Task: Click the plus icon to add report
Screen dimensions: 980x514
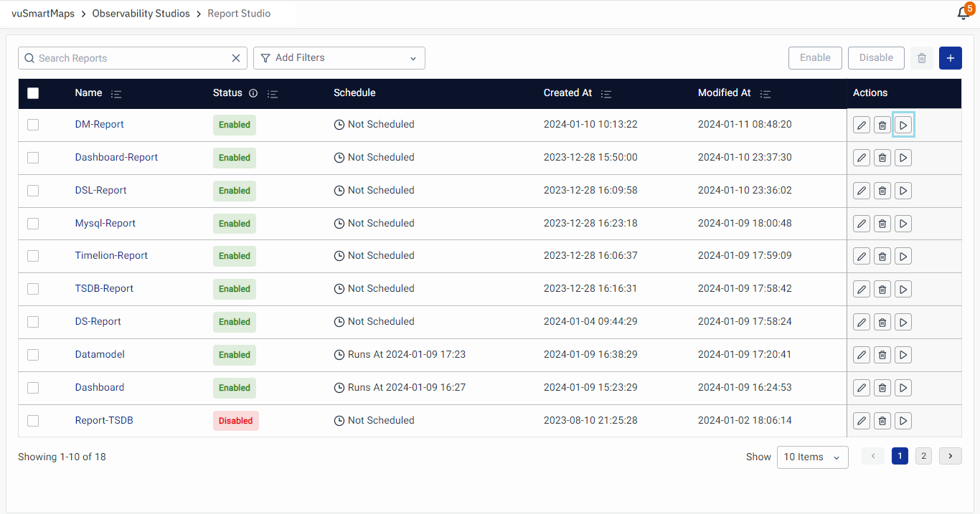Action: tap(950, 58)
